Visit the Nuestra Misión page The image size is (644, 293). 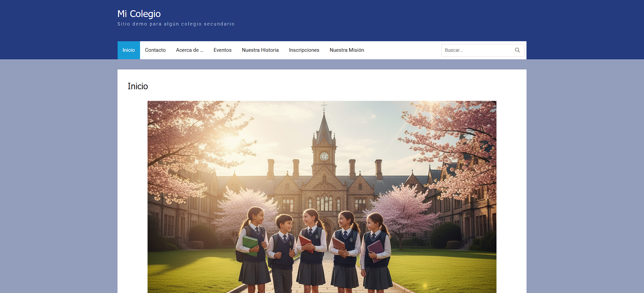[x=347, y=50]
